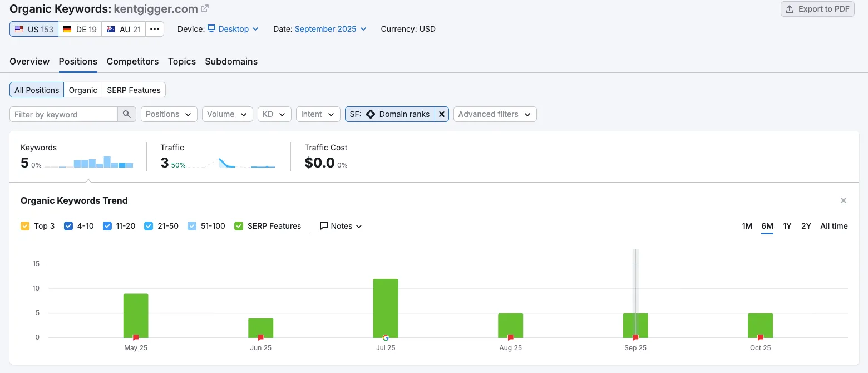Open the Advanced filters dropdown
The height and width of the screenshot is (373, 868).
coord(495,114)
